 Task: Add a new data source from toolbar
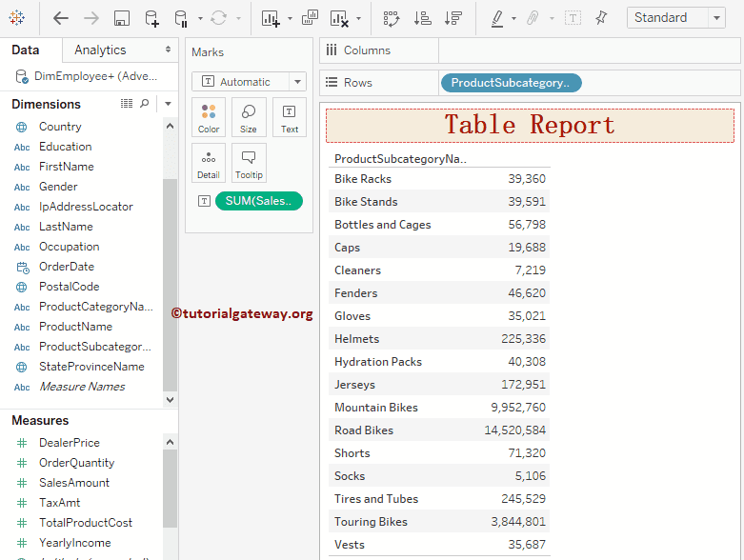[x=151, y=18]
